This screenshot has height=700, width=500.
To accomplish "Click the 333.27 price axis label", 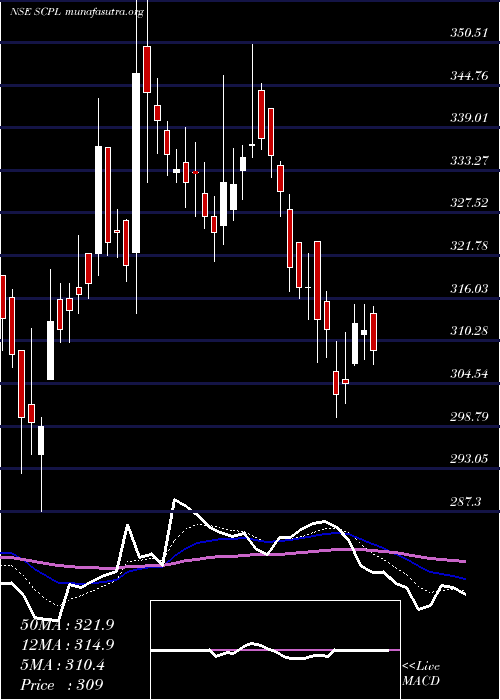I will tap(468, 161).
